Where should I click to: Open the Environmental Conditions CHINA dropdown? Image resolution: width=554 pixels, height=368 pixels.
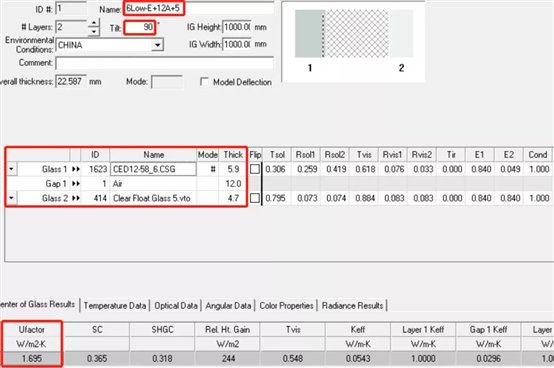157,45
